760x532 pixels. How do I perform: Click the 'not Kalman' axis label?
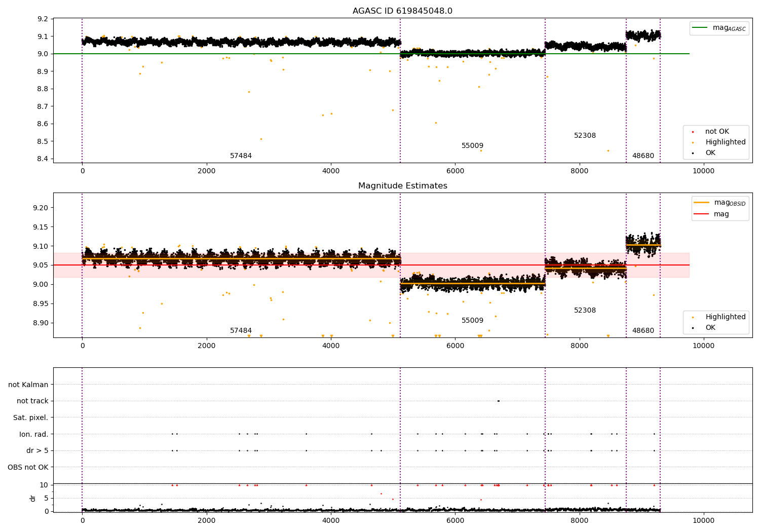[x=28, y=385]
